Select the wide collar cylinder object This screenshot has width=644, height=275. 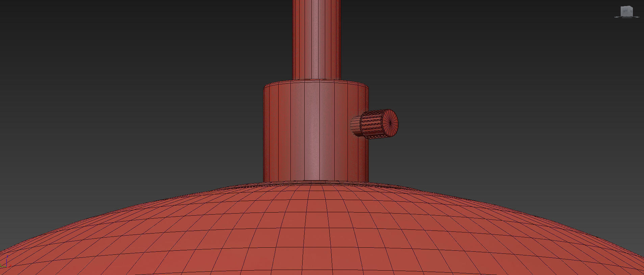(316, 132)
